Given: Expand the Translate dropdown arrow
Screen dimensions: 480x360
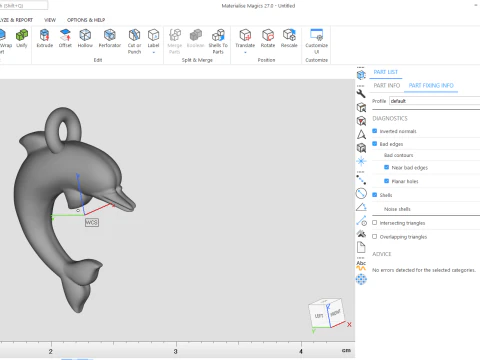Looking at the screenshot, I should click(x=245, y=52).
